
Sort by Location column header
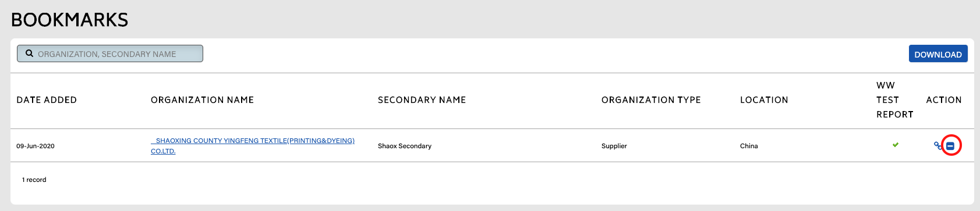pos(764,100)
